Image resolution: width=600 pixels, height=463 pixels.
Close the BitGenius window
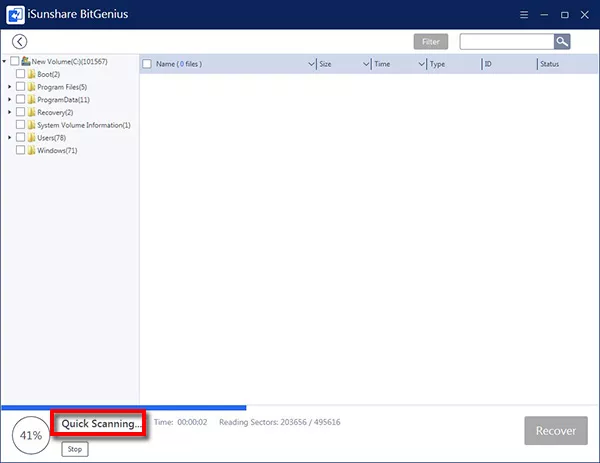[585, 15]
